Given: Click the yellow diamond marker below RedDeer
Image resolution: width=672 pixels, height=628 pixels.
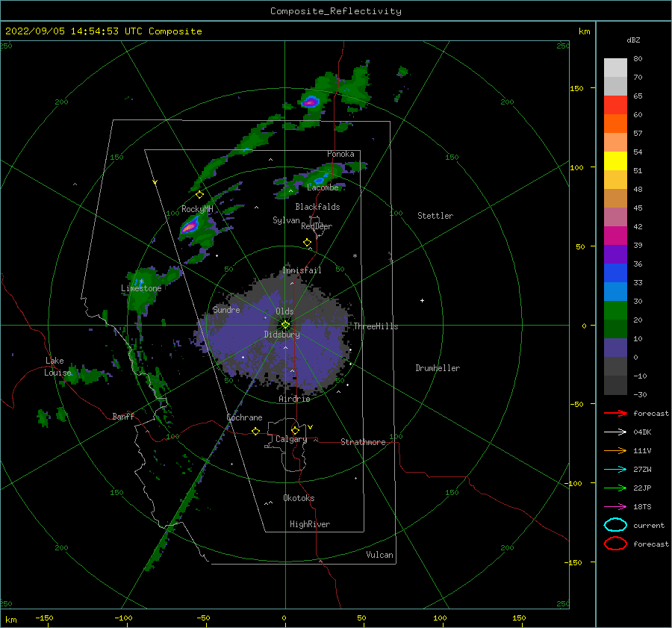Looking at the screenshot, I should (307, 243).
